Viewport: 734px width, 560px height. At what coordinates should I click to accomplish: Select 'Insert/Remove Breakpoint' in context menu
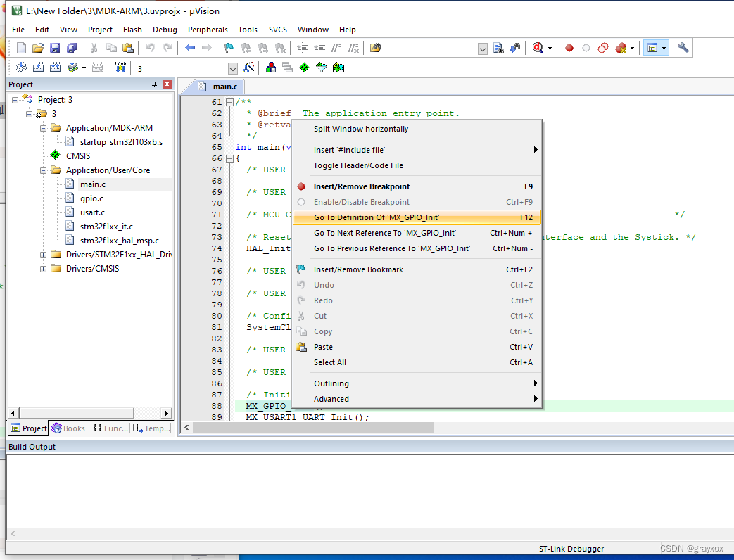pos(417,186)
